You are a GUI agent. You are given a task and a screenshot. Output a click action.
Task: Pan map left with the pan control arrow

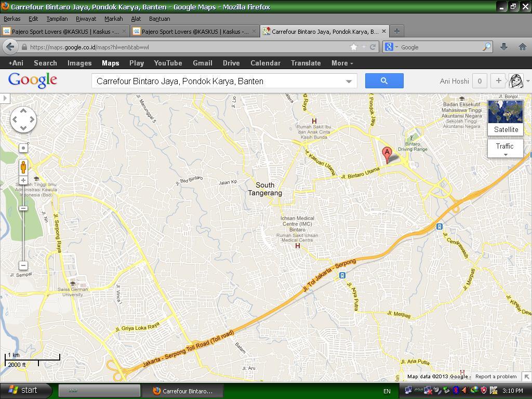pos(15,119)
